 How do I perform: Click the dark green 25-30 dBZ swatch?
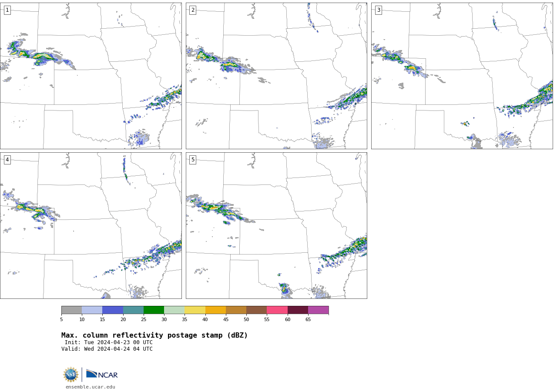tap(154, 310)
